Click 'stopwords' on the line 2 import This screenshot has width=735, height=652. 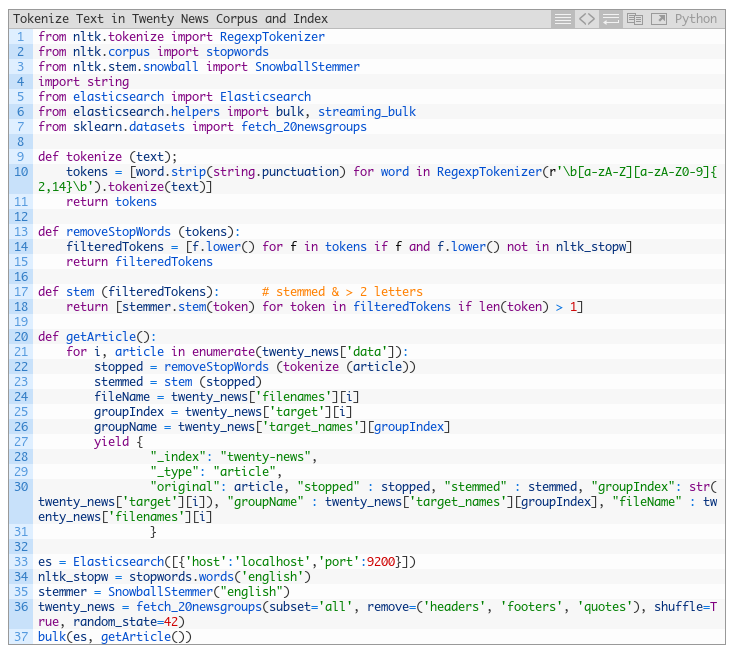pos(237,52)
